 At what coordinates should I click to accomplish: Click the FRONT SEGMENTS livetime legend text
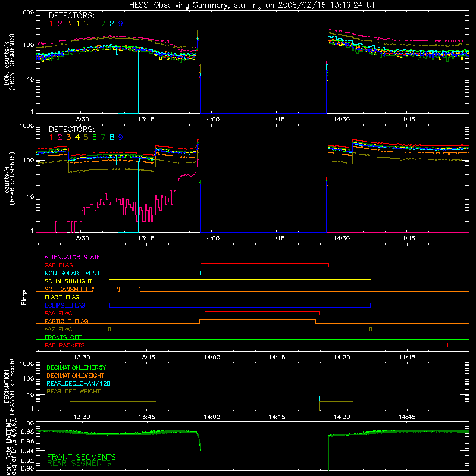[82, 457]
